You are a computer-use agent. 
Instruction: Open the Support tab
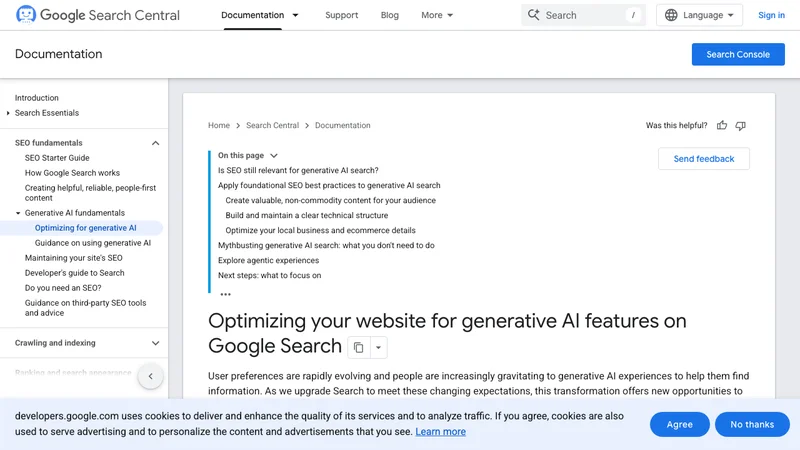tap(341, 15)
